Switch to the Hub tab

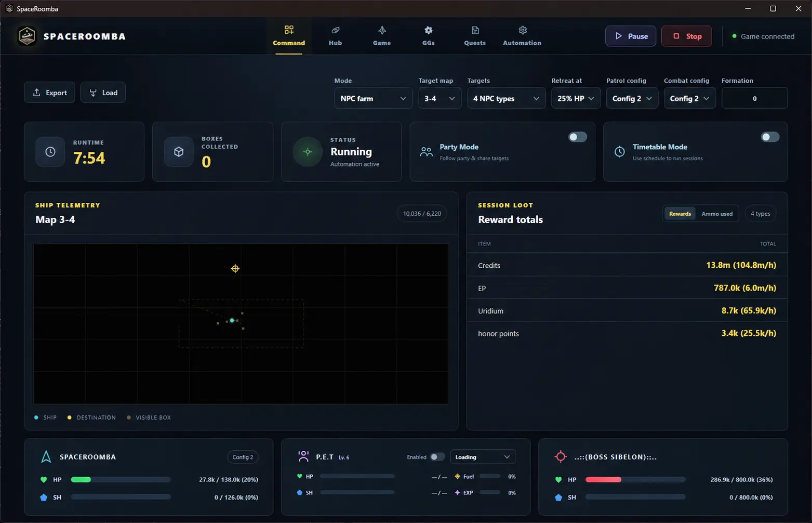click(x=335, y=36)
